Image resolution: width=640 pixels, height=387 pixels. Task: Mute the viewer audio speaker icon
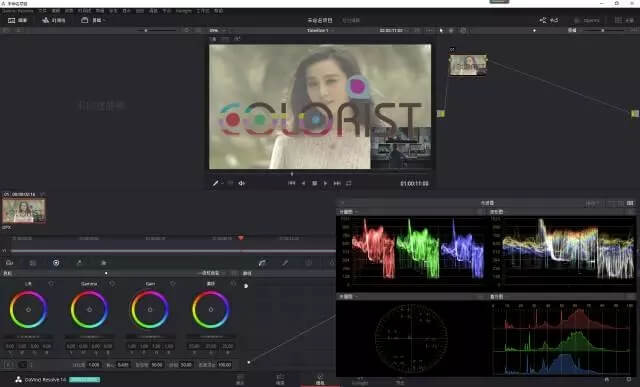point(242,183)
